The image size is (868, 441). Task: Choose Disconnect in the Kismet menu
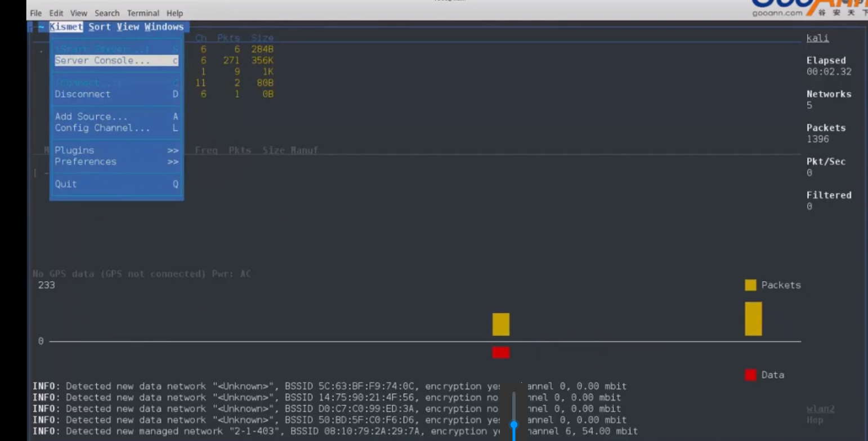click(117, 94)
